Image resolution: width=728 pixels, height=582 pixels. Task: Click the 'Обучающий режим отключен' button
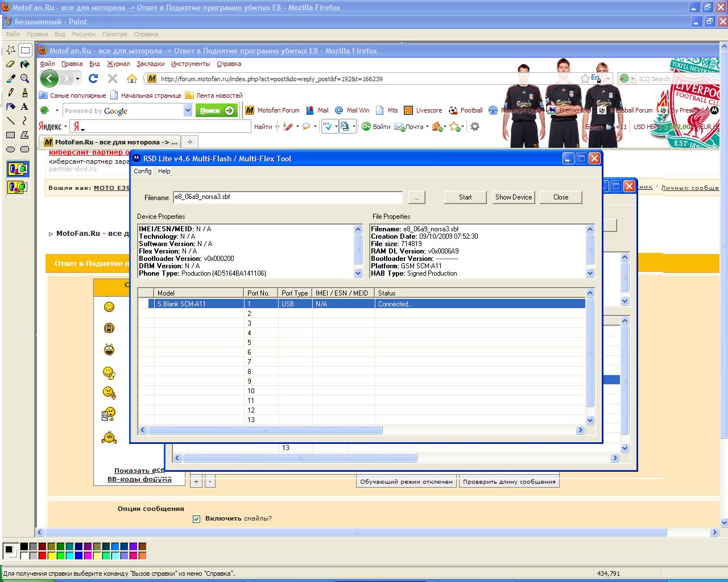[x=407, y=482]
